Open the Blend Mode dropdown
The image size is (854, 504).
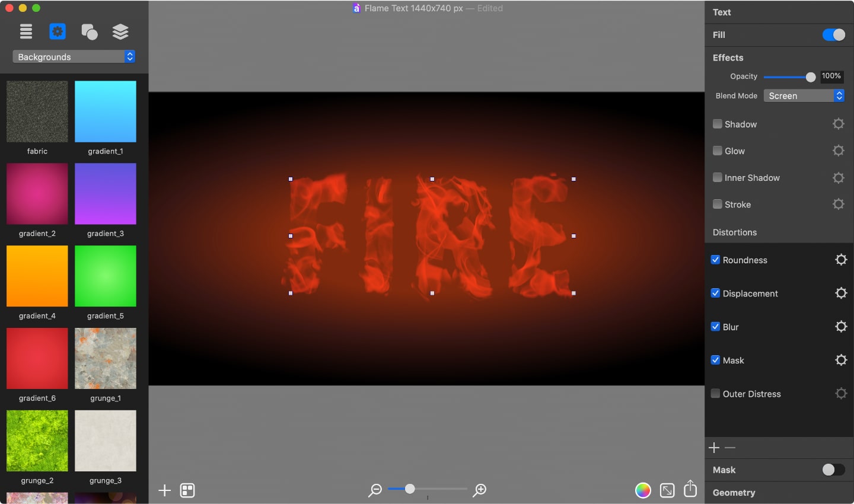pos(804,95)
